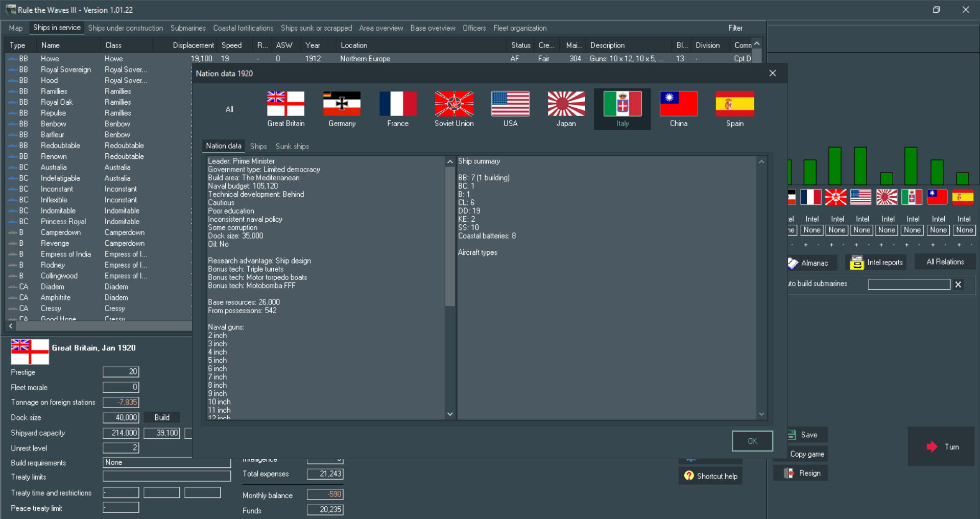Switch to the Sunk ships tab

(292, 146)
